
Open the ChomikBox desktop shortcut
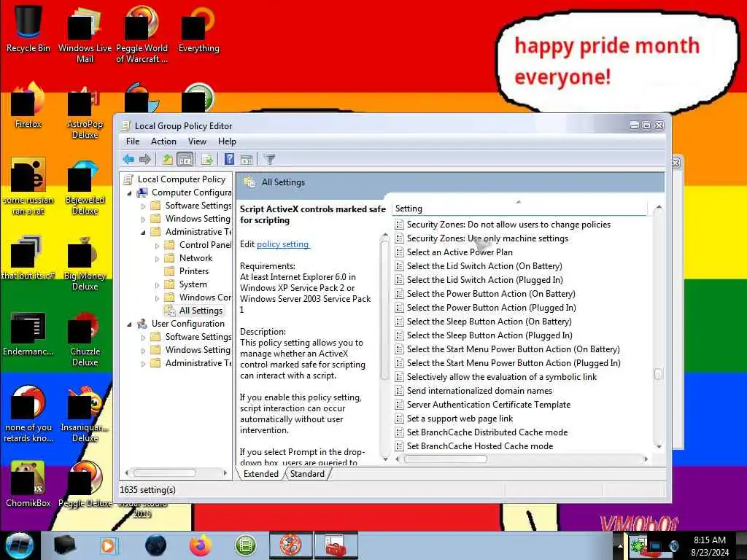pos(28,484)
